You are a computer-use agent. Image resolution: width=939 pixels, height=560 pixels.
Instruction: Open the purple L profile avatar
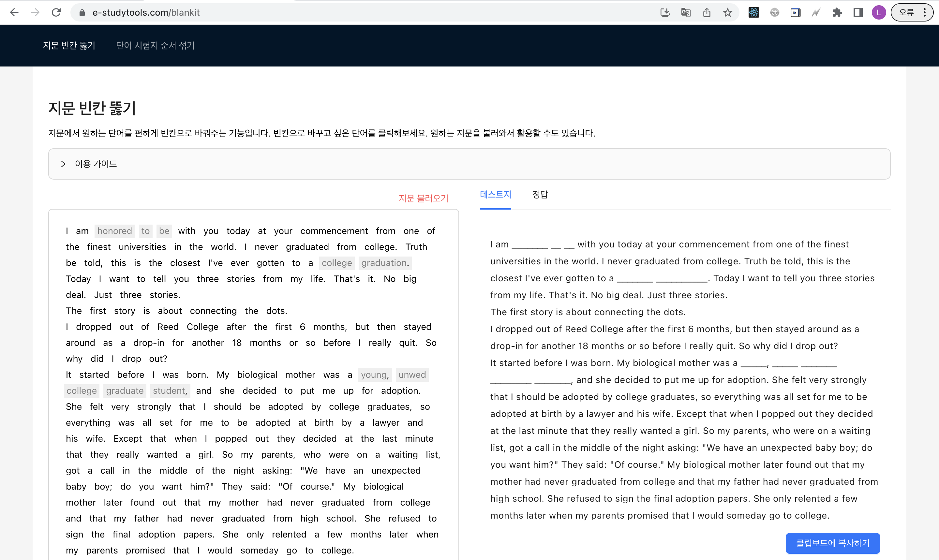pyautogui.click(x=879, y=12)
